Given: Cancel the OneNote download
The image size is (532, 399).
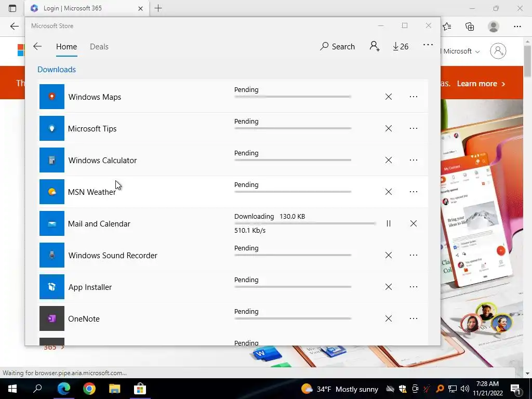Looking at the screenshot, I should click(389, 318).
